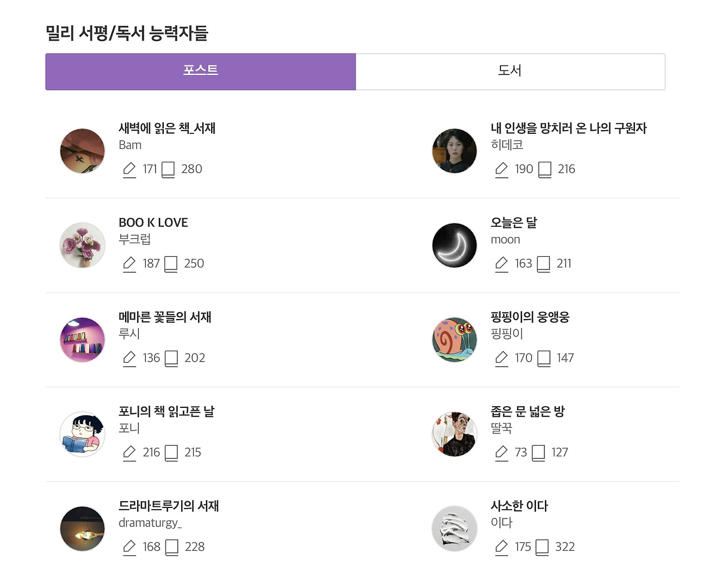This screenshot has width=711, height=588.
Task: Open the flower bouquet avatar of 부크럽
Action: pos(82,245)
